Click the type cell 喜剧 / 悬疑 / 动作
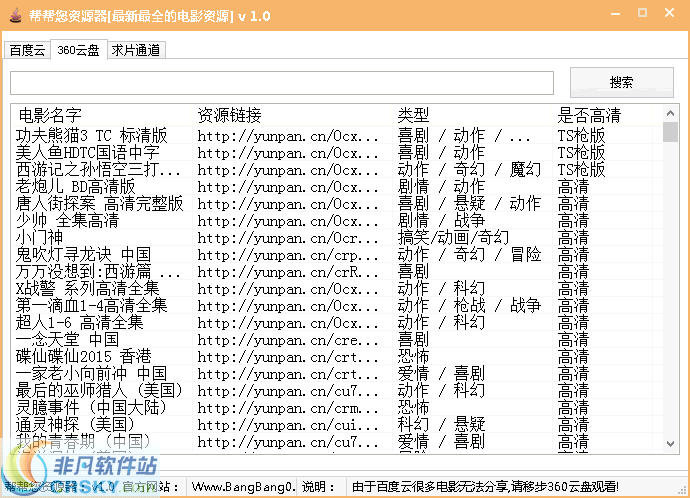The width and height of the screenshot is (690, 498). [x=469, y=204]
